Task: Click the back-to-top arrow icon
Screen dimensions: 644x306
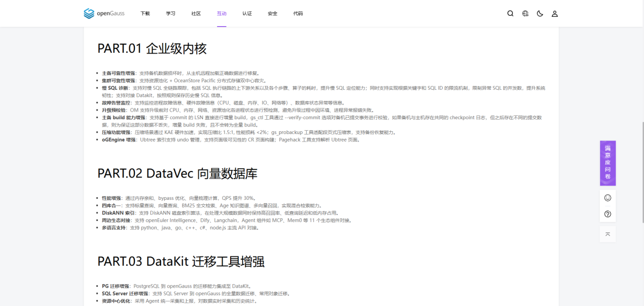Action: point(608,234)
